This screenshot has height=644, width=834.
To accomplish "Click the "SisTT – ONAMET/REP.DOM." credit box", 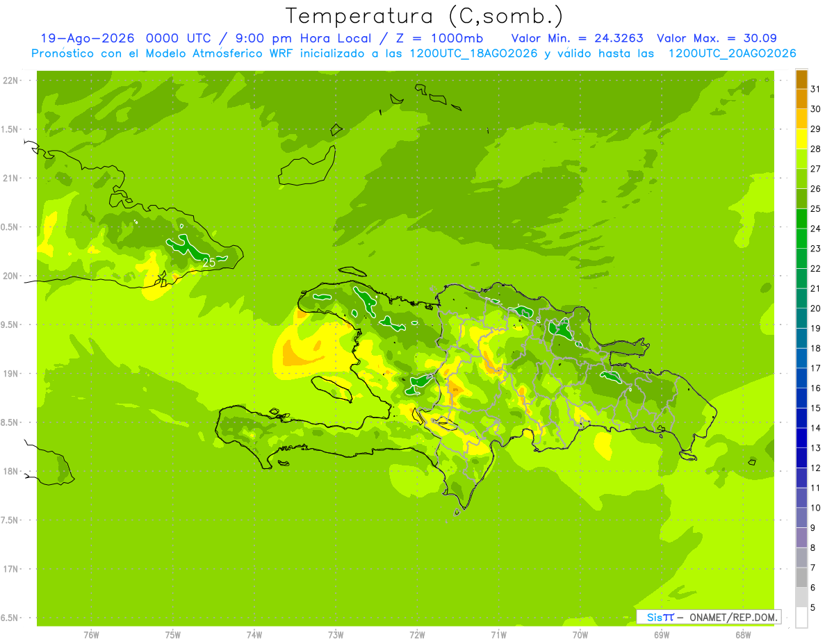I will coord(708,617).
